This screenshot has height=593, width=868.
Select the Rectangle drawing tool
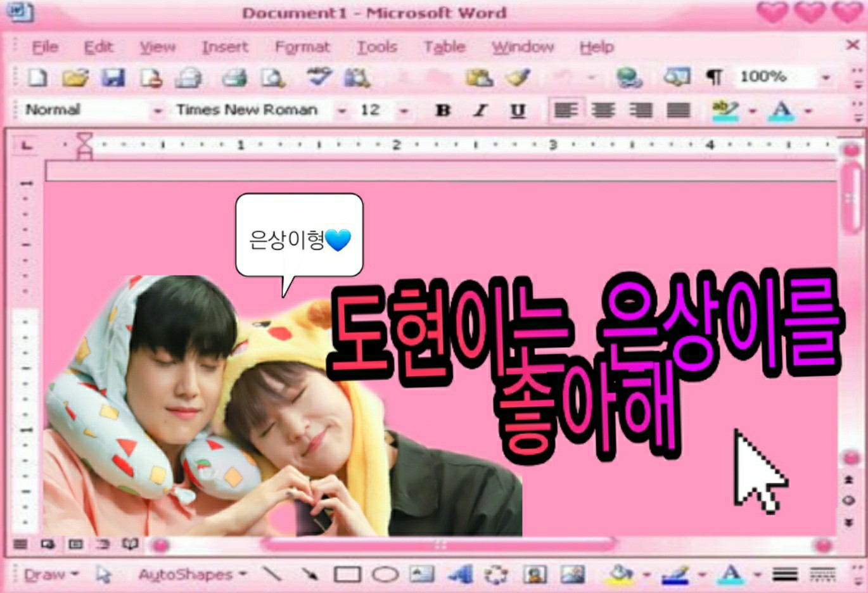(347, 575)
